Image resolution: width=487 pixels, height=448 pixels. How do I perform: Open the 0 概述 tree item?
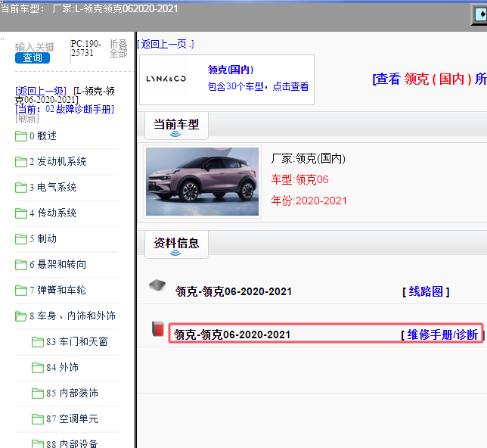coord(43,136)
